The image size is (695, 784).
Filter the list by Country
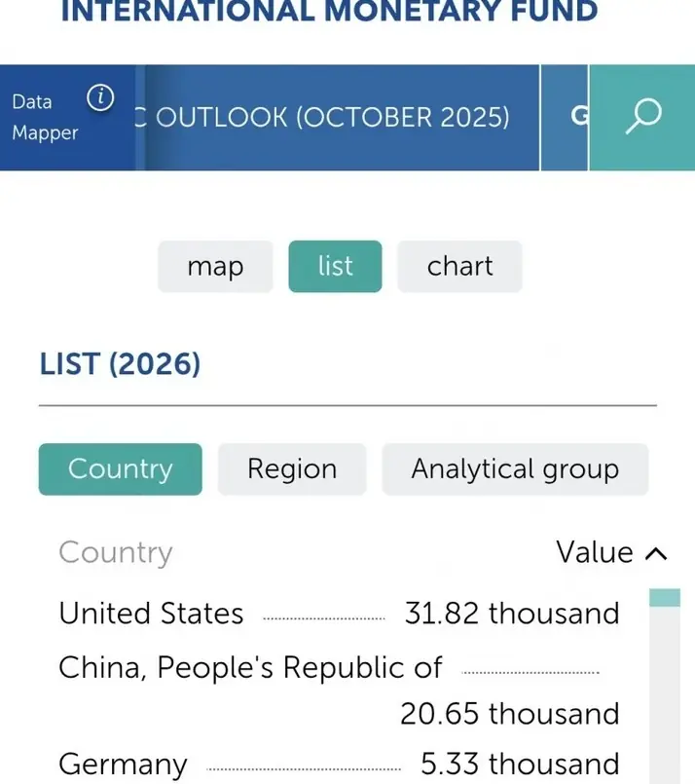(x=121, y=469)
